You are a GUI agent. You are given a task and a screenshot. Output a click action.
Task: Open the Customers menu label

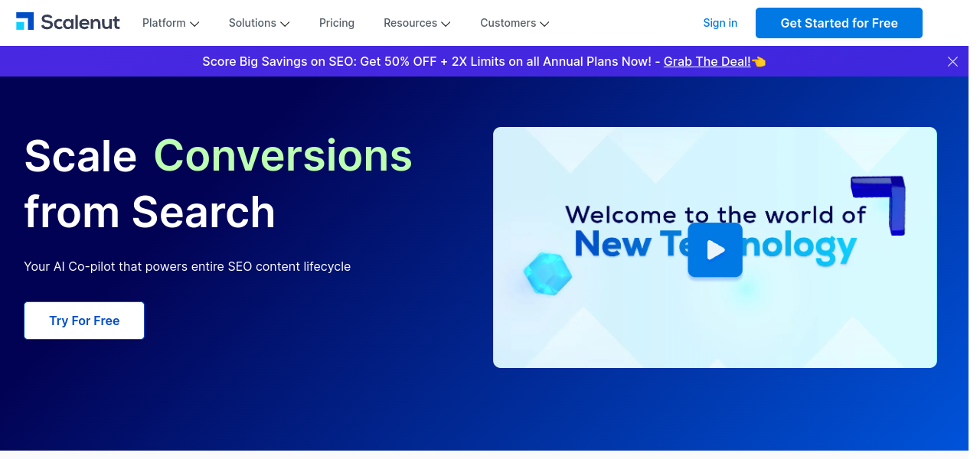[x=508, y=23]
